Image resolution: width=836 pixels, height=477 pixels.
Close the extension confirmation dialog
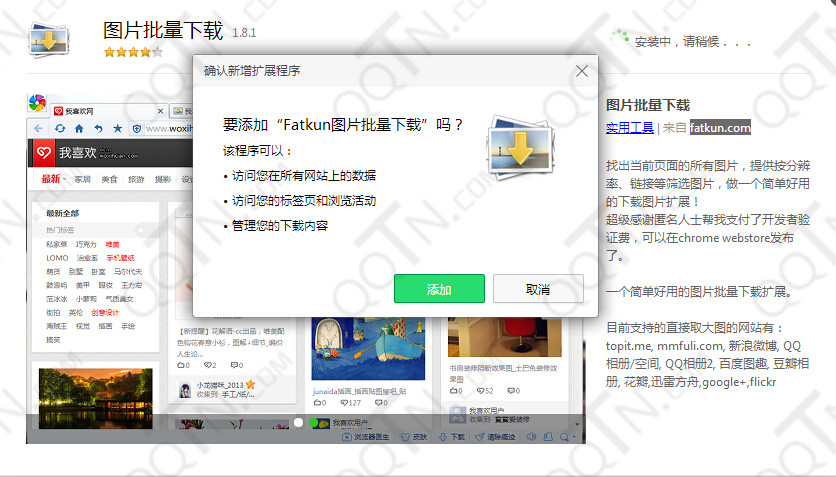[x=582, y=71]
